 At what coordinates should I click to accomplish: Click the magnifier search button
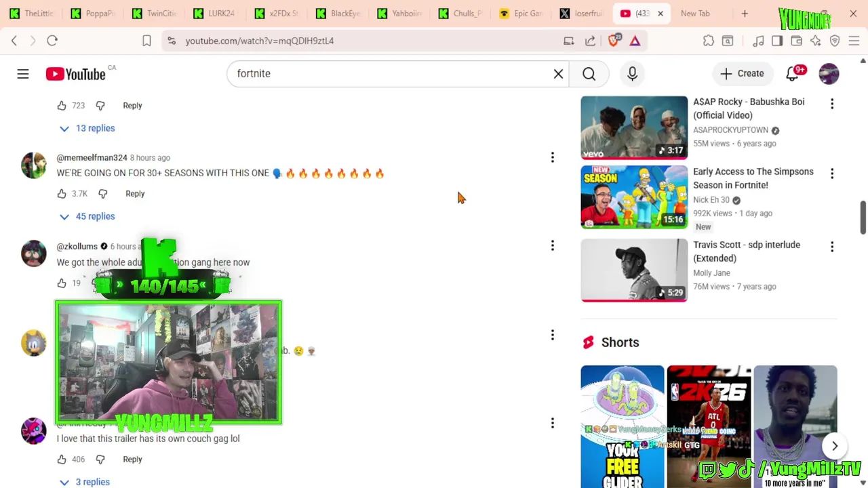pyautogui.click(x=589, y=74)
